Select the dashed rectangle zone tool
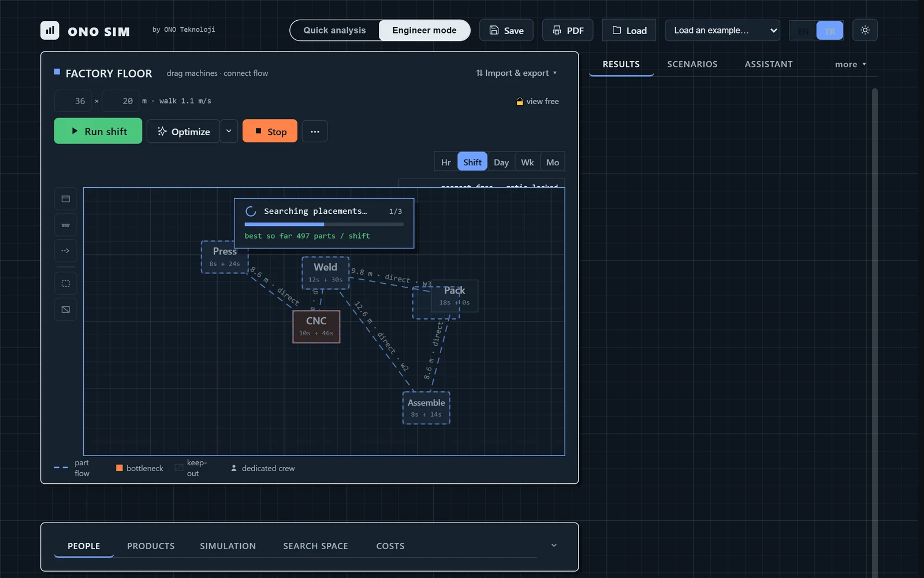 click(66, 284)
